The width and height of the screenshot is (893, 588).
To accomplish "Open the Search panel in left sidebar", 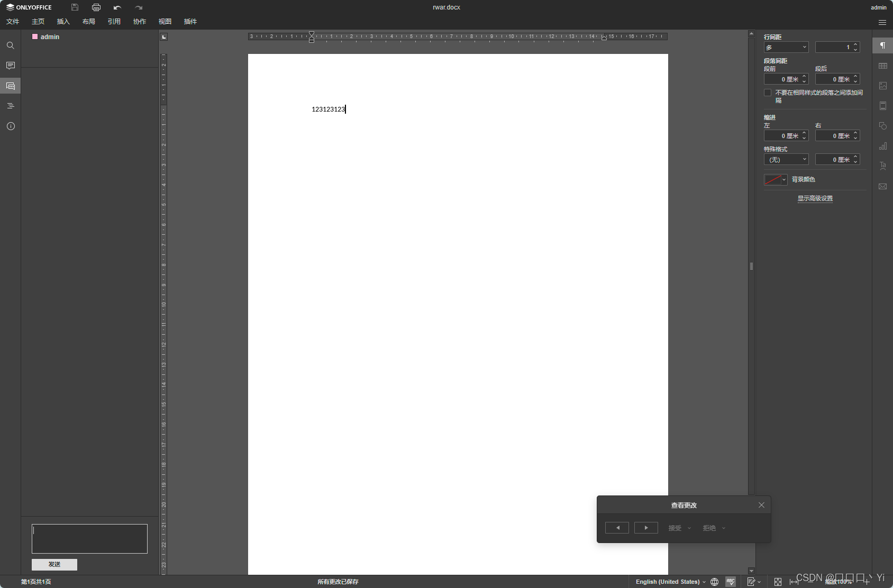I will pyautogui.click(x=10, y=45).
